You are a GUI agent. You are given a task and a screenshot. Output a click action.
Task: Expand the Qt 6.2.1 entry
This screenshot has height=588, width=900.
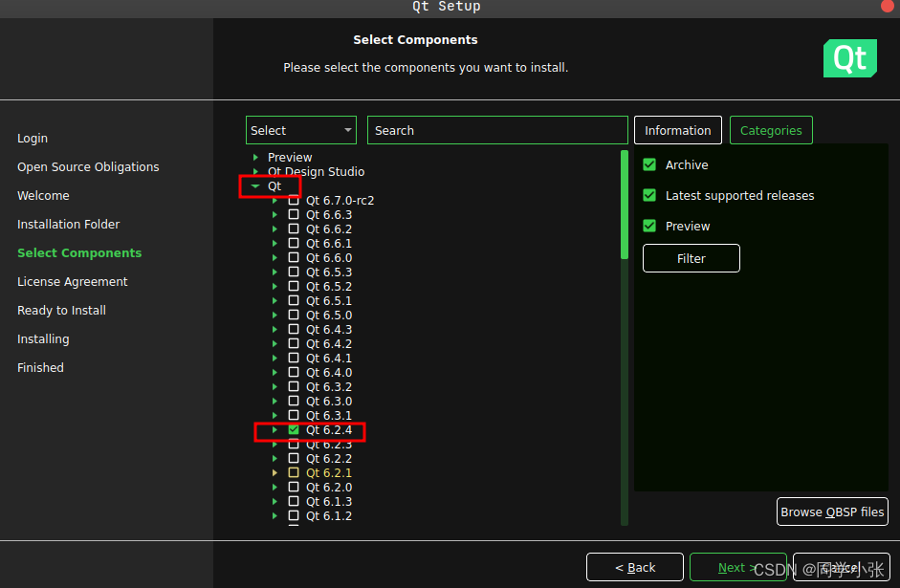coord(274,472)
